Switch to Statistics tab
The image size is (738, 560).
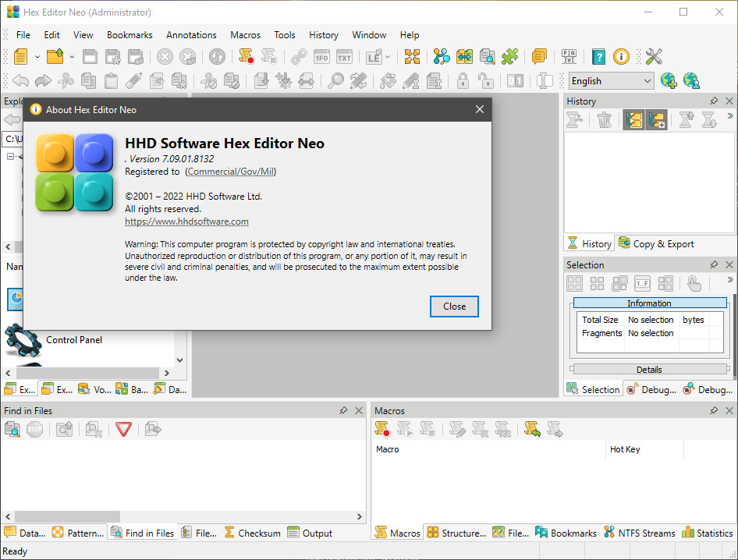coord(708,533)
